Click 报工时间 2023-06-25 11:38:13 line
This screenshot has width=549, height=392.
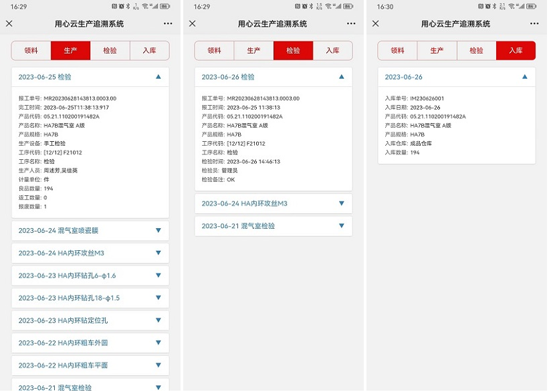(241, 108)
